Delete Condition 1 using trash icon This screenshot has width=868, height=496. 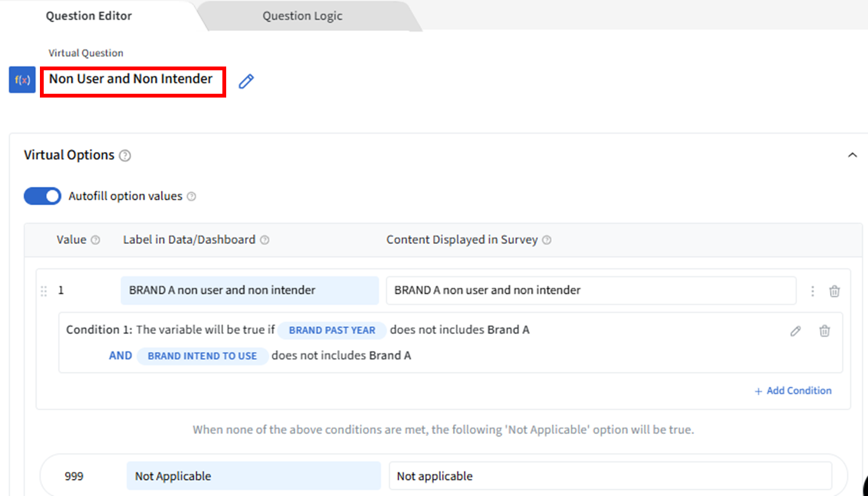click(824, 331)
